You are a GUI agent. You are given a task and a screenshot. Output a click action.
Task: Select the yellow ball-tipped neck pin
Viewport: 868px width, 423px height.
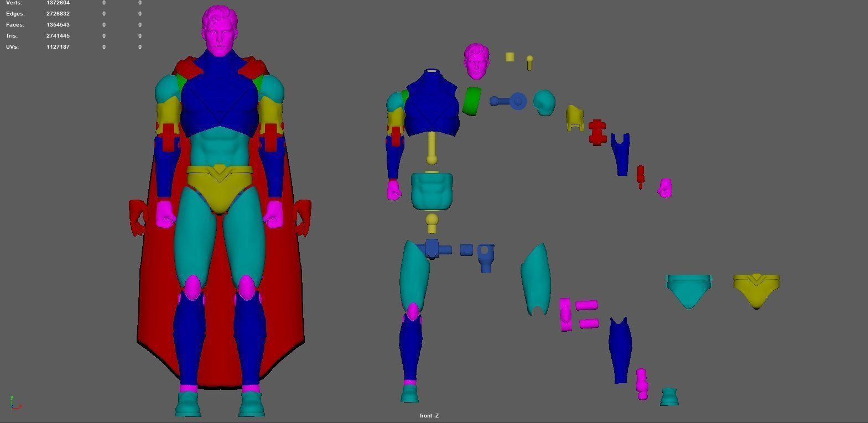click(x=529, y=62)
